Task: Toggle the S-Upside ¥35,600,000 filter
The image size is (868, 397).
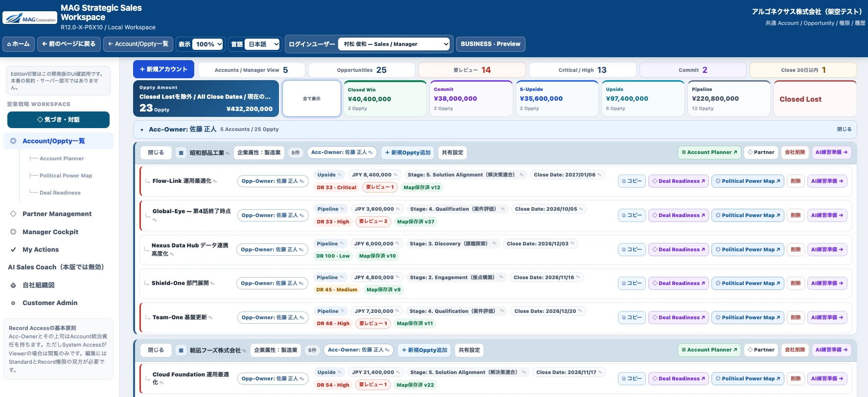Action: coord(557,99)
